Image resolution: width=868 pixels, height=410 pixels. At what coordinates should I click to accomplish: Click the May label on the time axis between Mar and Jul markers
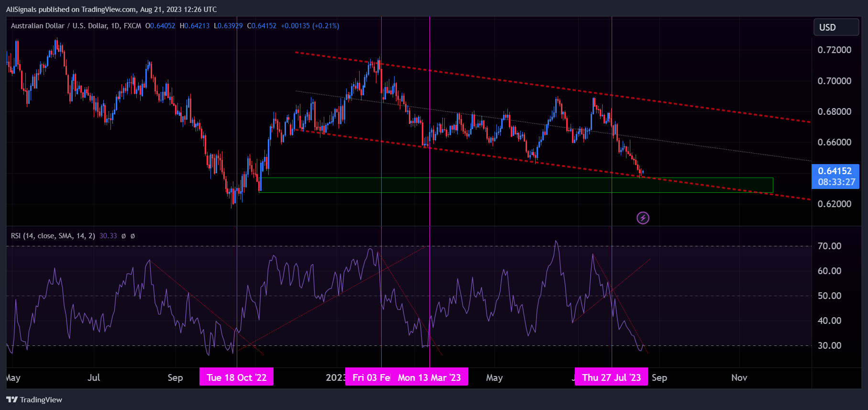pos(494,377)
